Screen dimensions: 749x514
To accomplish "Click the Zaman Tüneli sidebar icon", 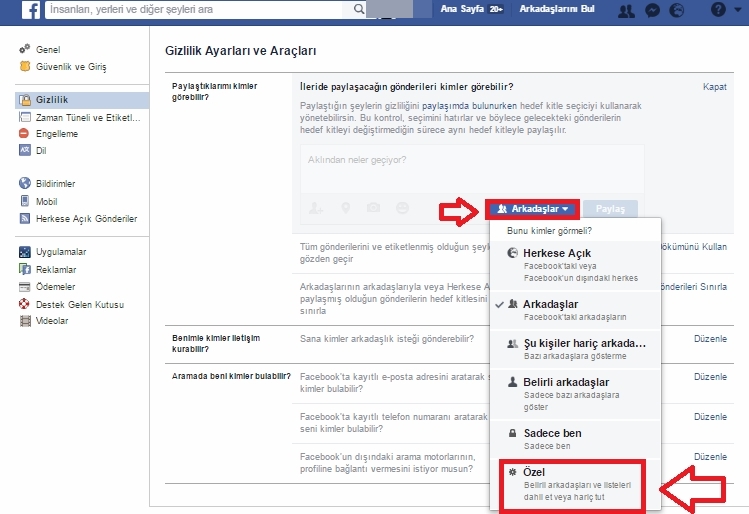I will 25,117.
